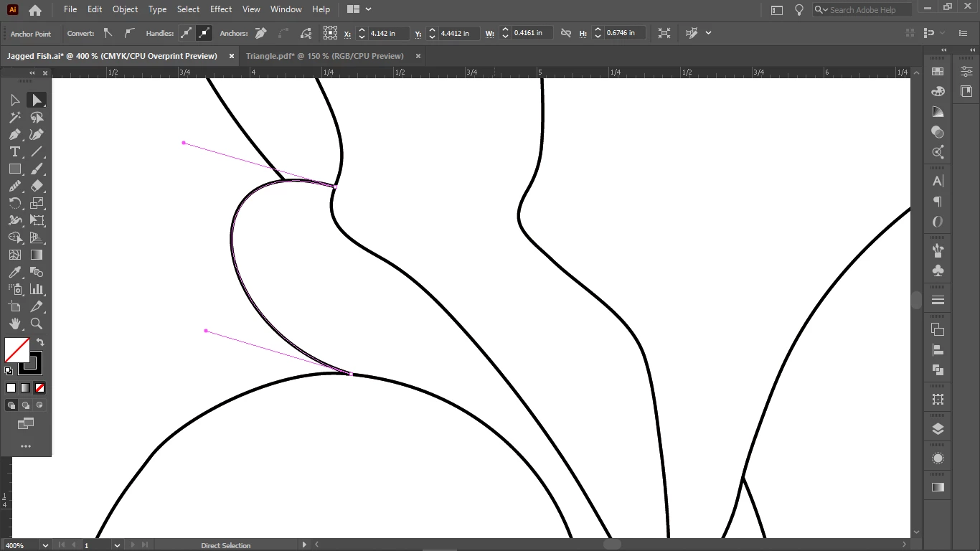Open the Layers panel icon
The width and height of the screenshot is (980, 551).
(x=938, y=429)
